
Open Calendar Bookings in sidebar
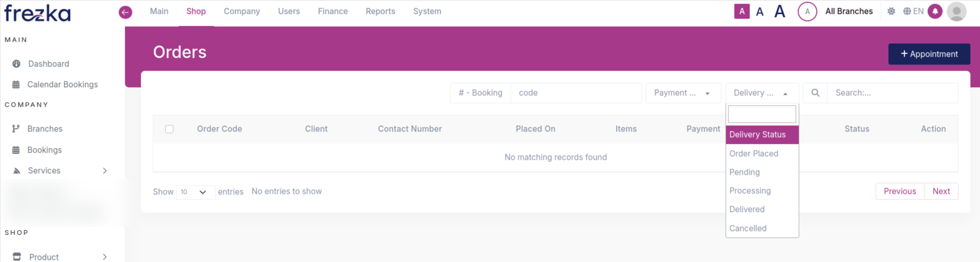click(62, 85)
